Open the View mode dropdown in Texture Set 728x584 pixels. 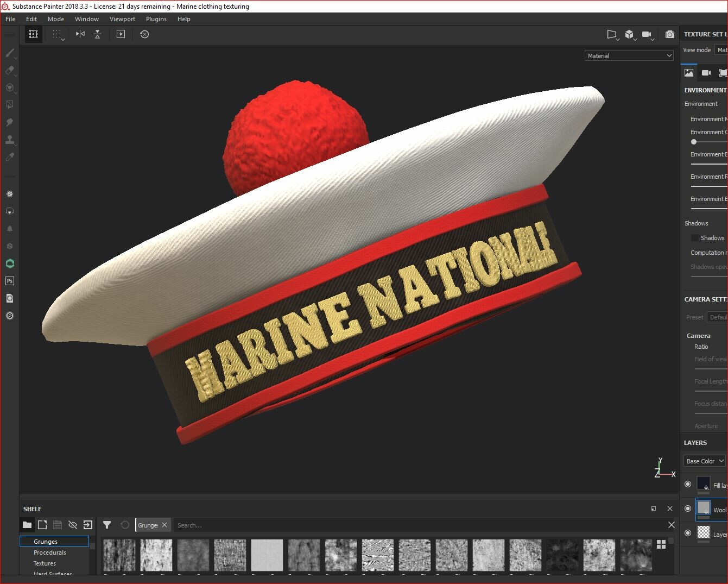pyautogui.click(x=721, y=50)
